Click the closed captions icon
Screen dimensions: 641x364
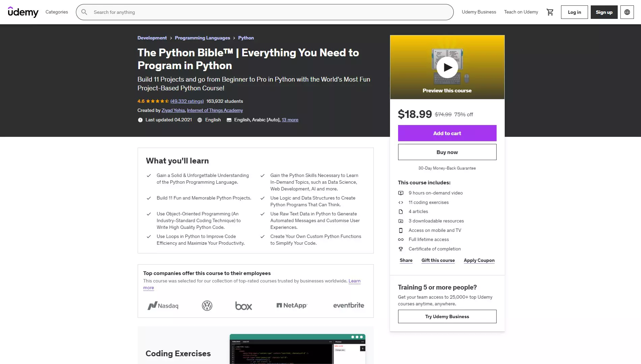click(229, 120)
